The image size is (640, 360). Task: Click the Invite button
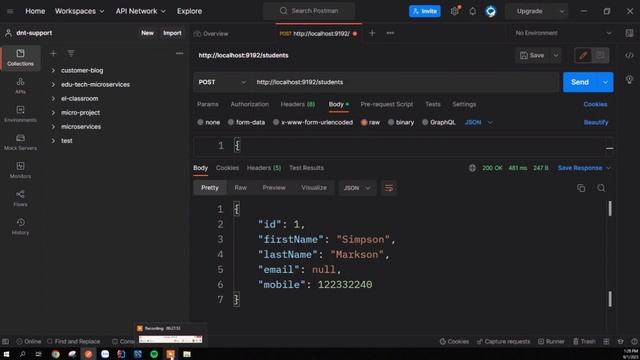pos(425,11)
